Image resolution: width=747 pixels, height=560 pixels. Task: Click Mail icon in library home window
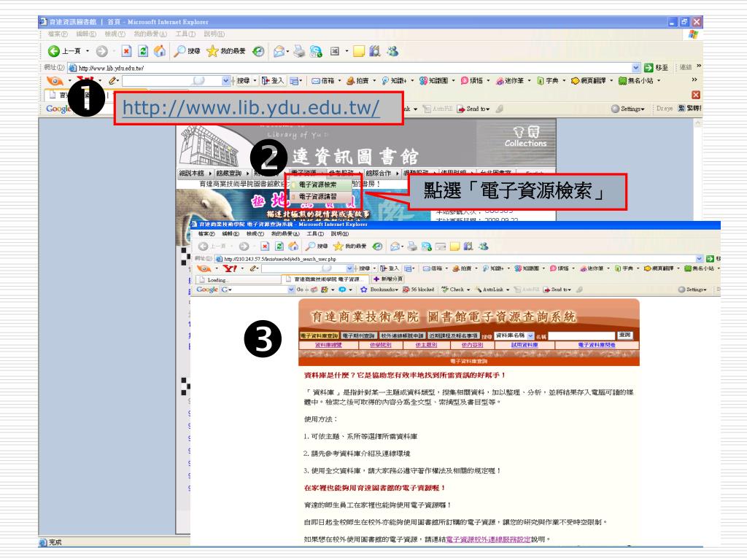[279, 51]
